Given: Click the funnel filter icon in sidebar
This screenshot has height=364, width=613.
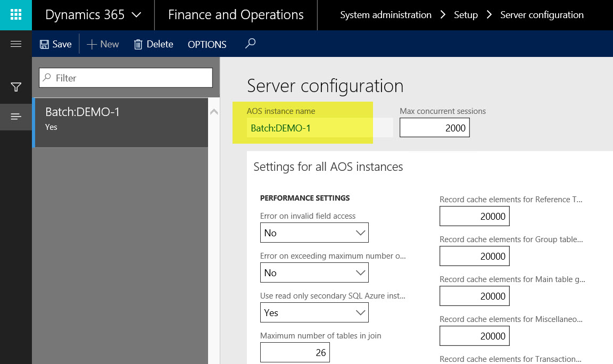Looking at the screenshot, I should [x=16, y=87].
